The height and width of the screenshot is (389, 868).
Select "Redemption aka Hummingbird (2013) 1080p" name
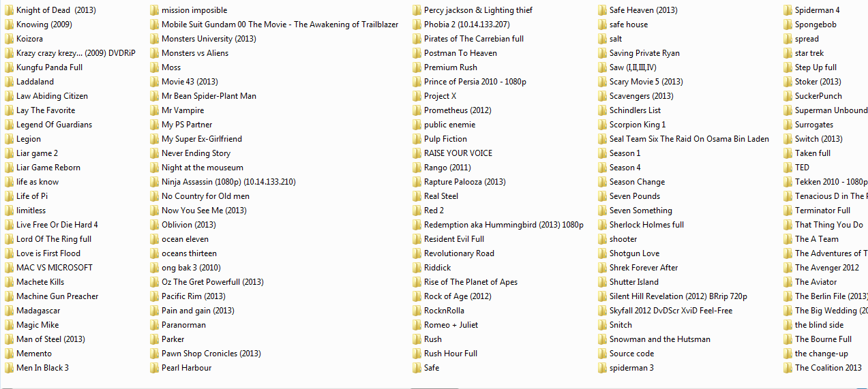pos(504,225)
